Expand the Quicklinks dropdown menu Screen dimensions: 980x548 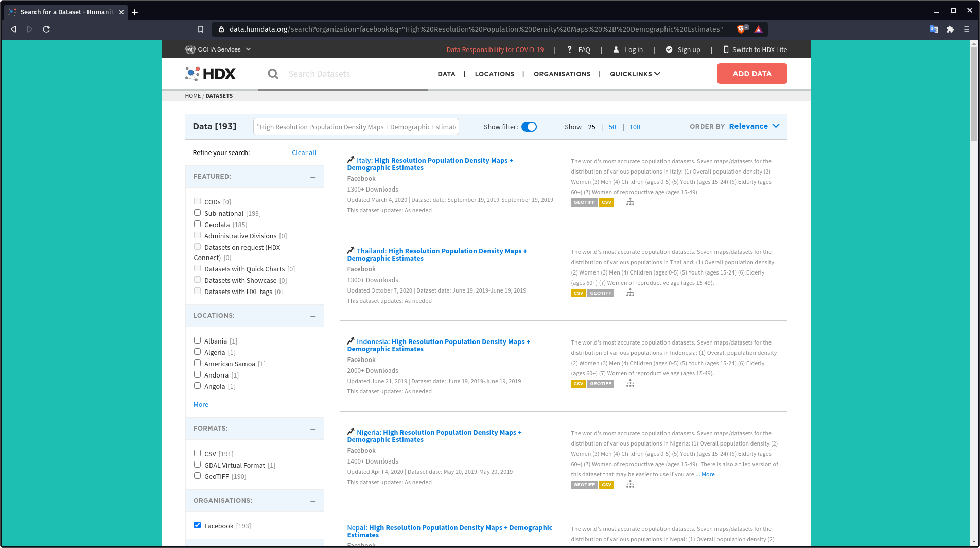tap(635, 74)
